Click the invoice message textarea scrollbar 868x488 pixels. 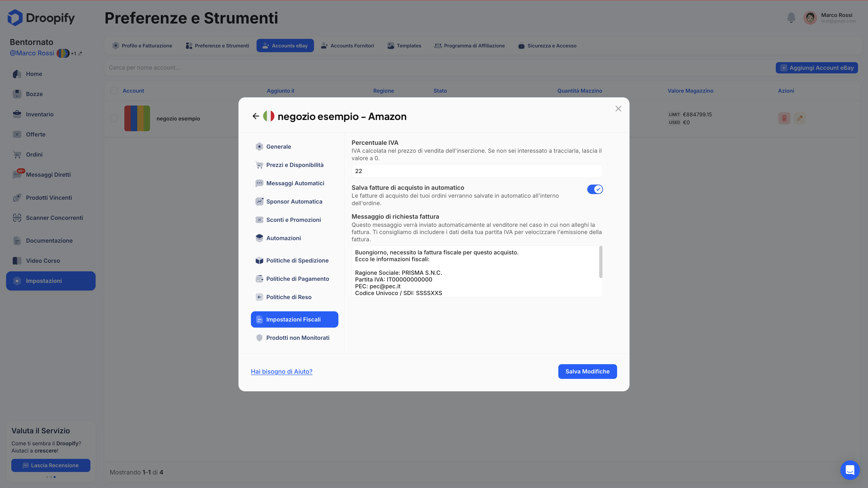[600, 262]
